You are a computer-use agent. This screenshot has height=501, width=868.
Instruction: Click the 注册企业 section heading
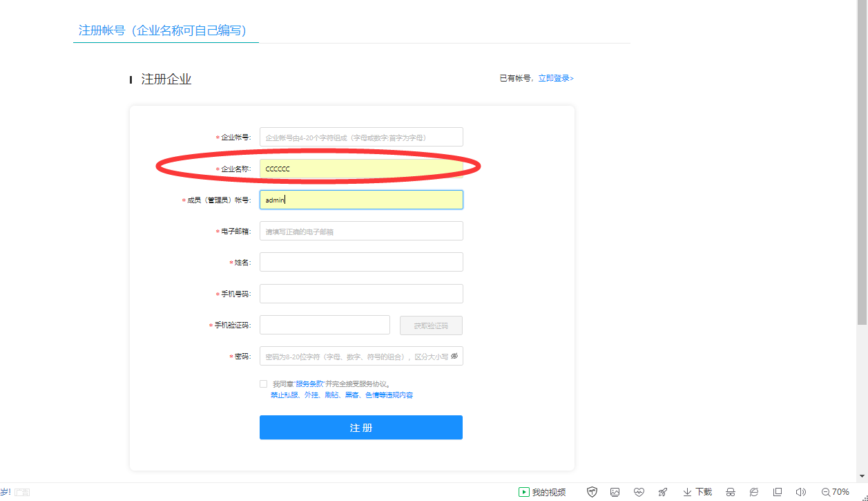click(166, 79)
